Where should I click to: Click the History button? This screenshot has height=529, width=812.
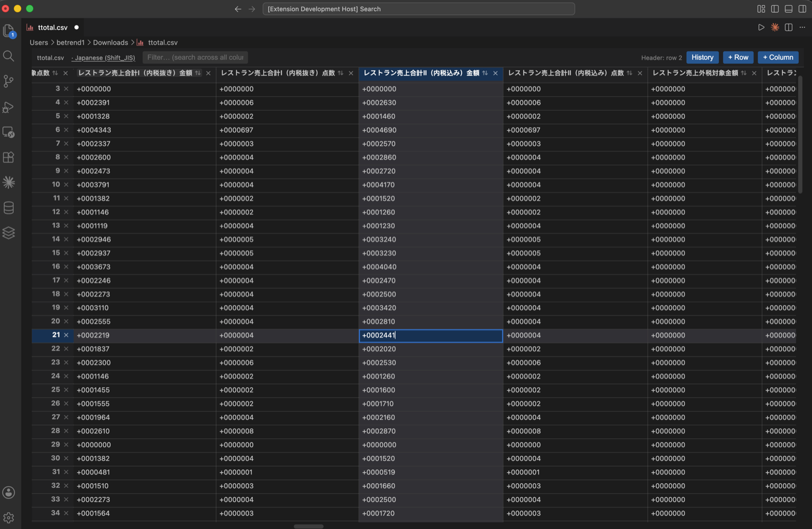(702, 57)
